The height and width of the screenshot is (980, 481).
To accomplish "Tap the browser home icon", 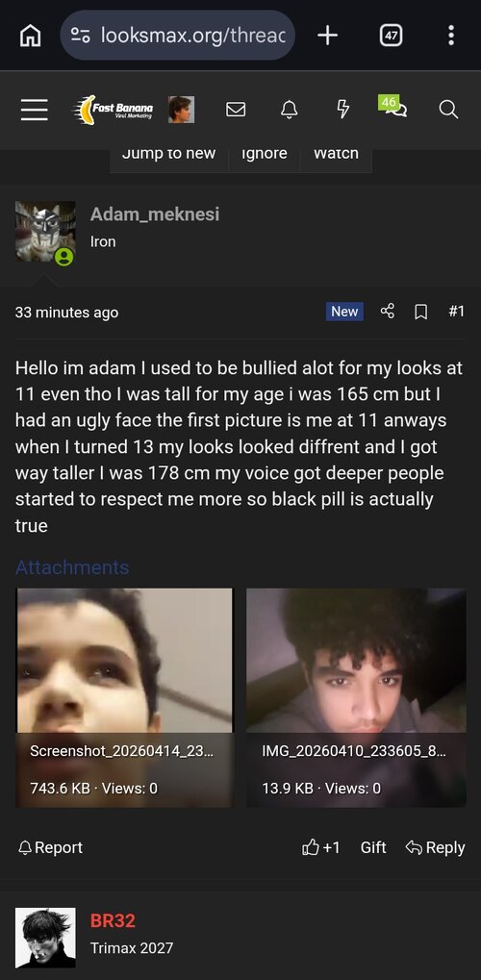I will point(31,37).
